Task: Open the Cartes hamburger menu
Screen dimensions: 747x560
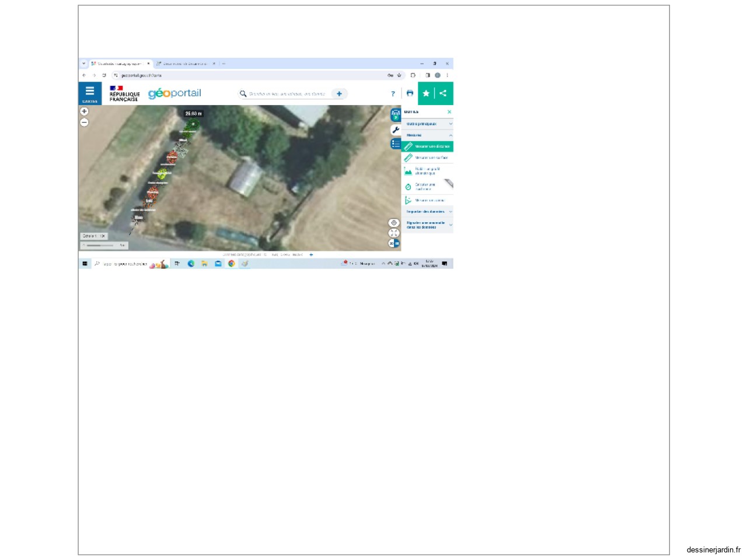Action: click(90, 93)
